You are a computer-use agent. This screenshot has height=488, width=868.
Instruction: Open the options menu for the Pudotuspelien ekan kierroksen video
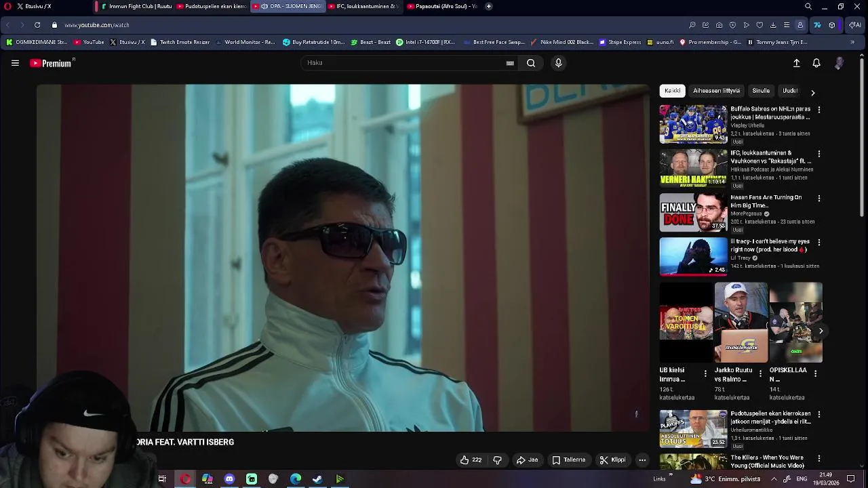coord(819,414)
